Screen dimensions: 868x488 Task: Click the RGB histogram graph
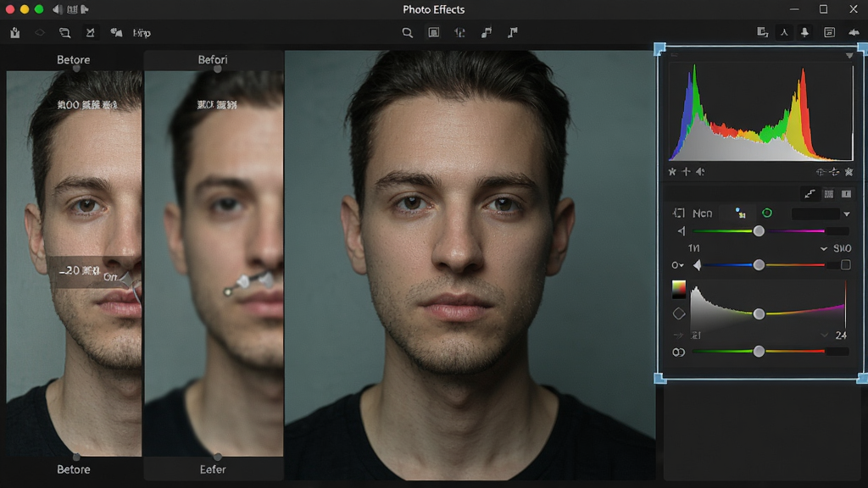(x=761, y=113)
